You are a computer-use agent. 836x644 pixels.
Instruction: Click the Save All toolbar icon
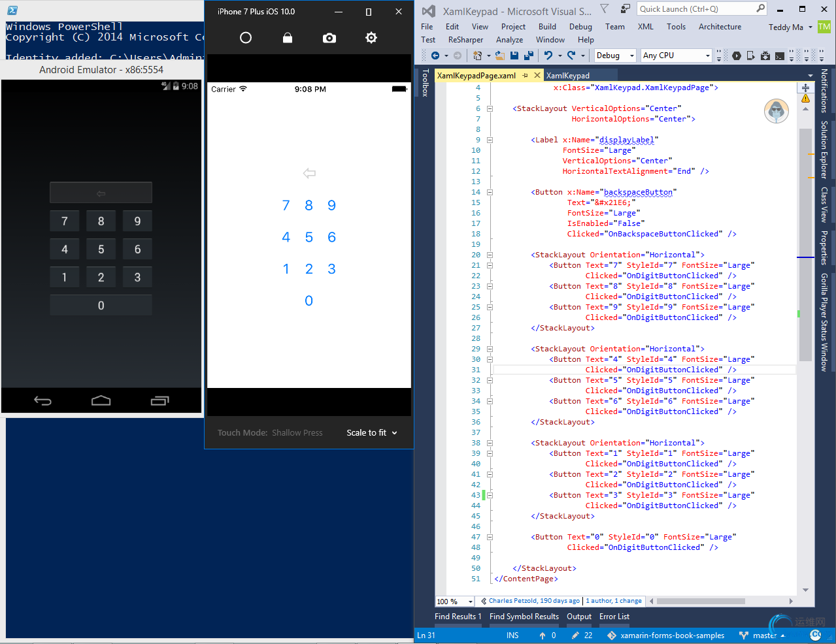[x=527, y=56]
